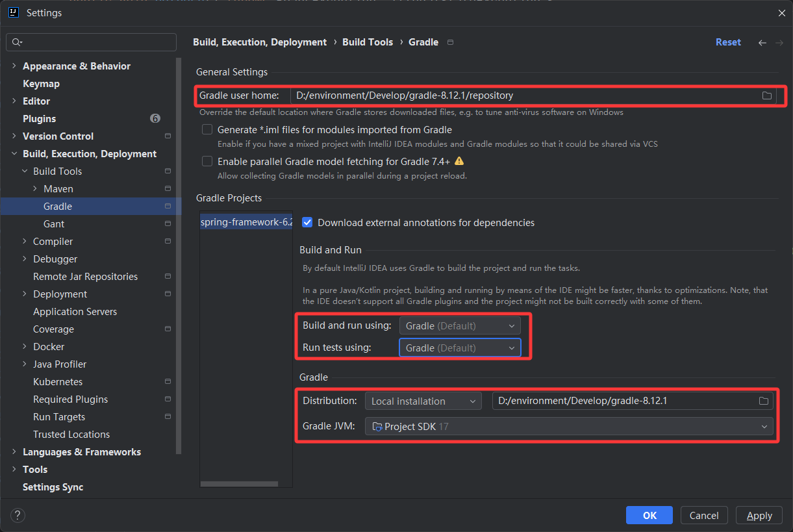This screenshot has height=532, width=793.
Task: Click the project-level icon on Kubernetes row
Action: click(x=168, y=382)
